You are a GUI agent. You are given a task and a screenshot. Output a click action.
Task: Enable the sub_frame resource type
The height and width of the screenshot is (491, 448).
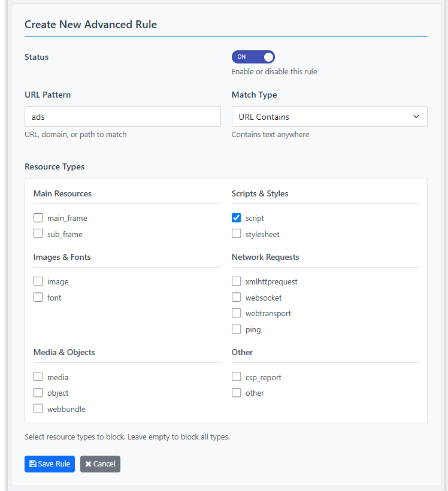tap(38, 234)
